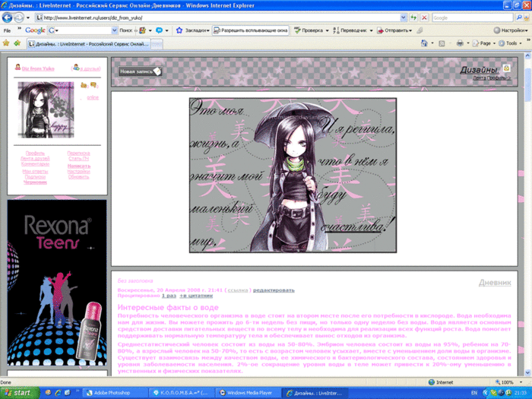Click the Add to Favorites icon
Screen dimensions: 532x399
coord(17,43)
